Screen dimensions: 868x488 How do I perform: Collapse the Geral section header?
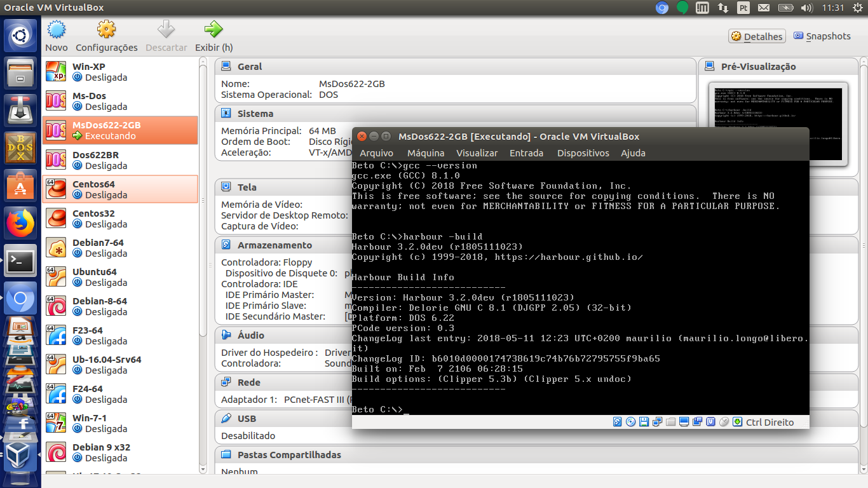pos(250,67)
